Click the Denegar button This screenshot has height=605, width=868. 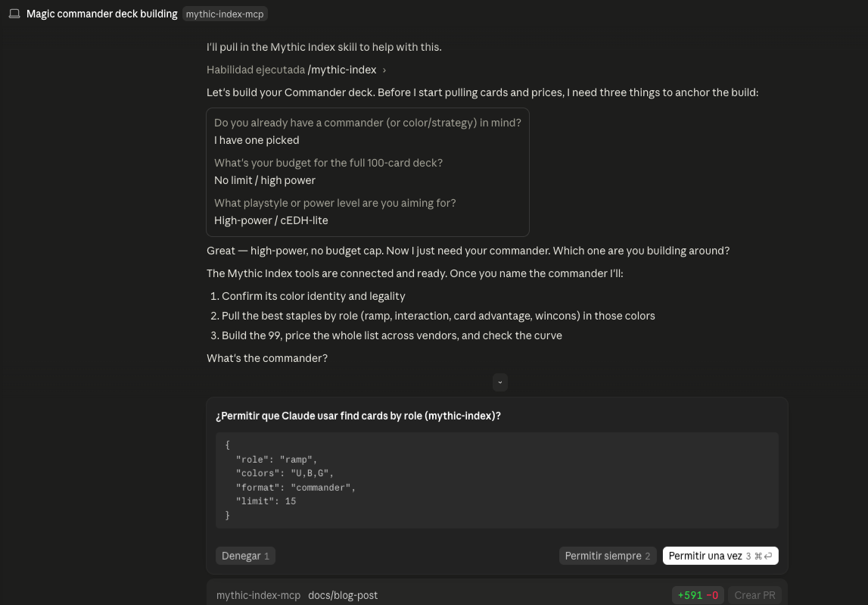tap(245, 556)
